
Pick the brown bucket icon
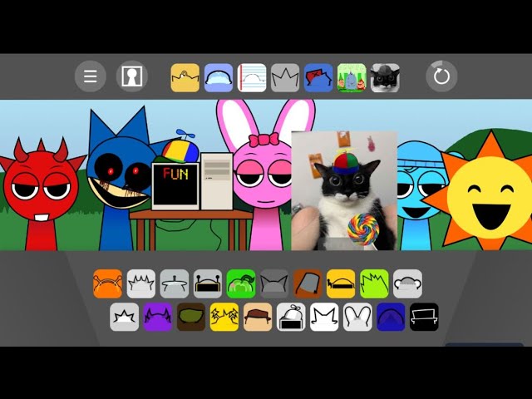tap(308, 284)
